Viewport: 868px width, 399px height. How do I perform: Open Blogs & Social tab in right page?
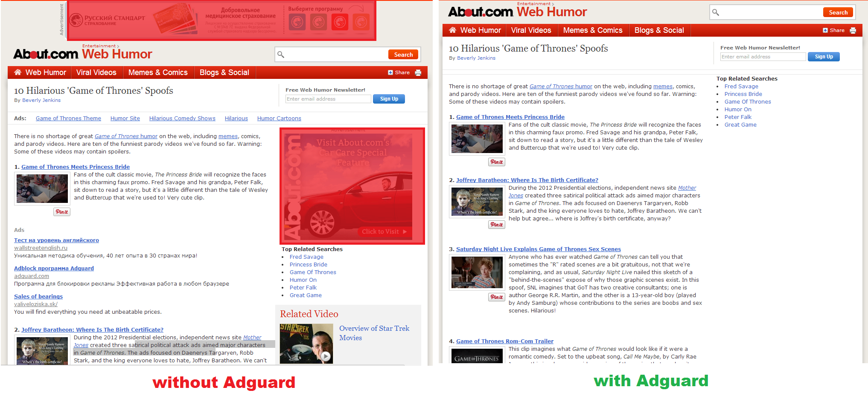point(659,30)
